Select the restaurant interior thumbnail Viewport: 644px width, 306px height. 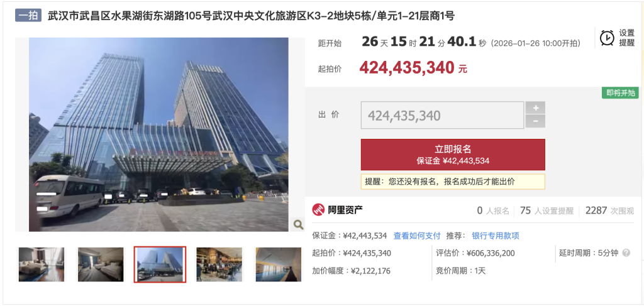(219, 264)
